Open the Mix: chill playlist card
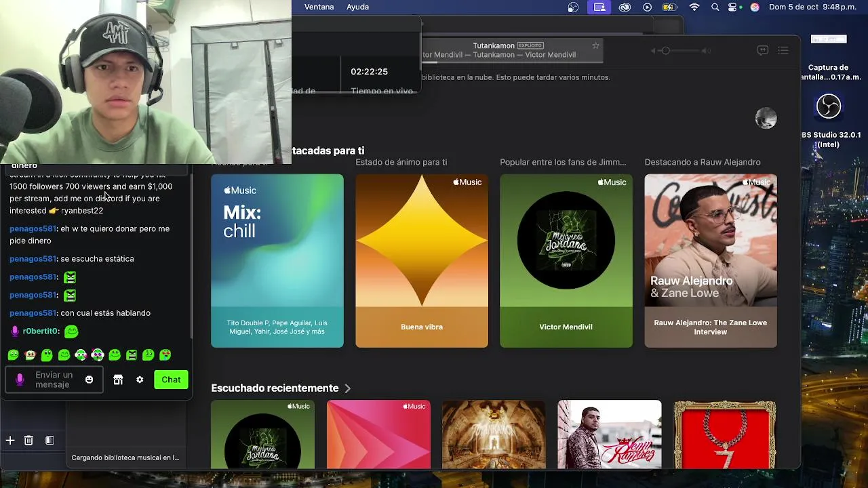This screenshot has height=488, width=868. [x=277, y=261]
